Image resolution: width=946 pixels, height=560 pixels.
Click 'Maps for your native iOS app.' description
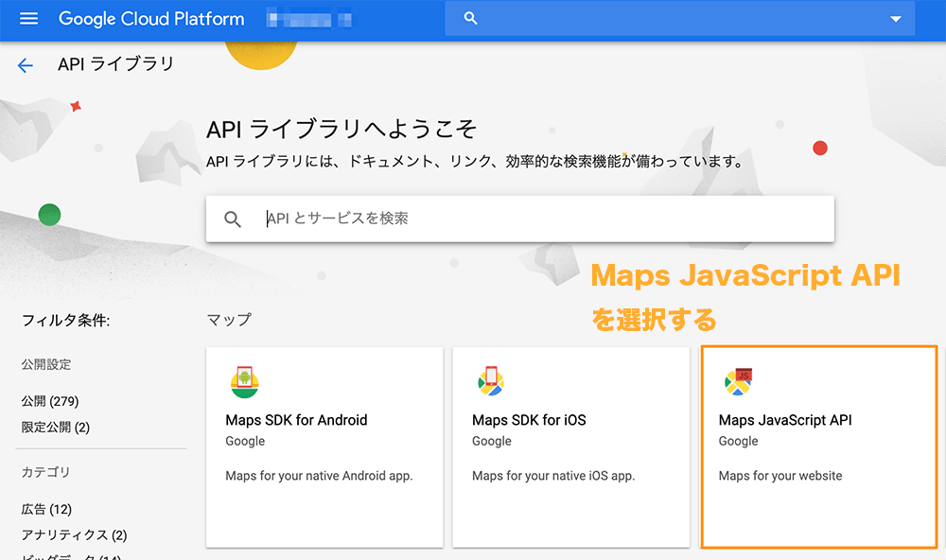tap(553, 476)
